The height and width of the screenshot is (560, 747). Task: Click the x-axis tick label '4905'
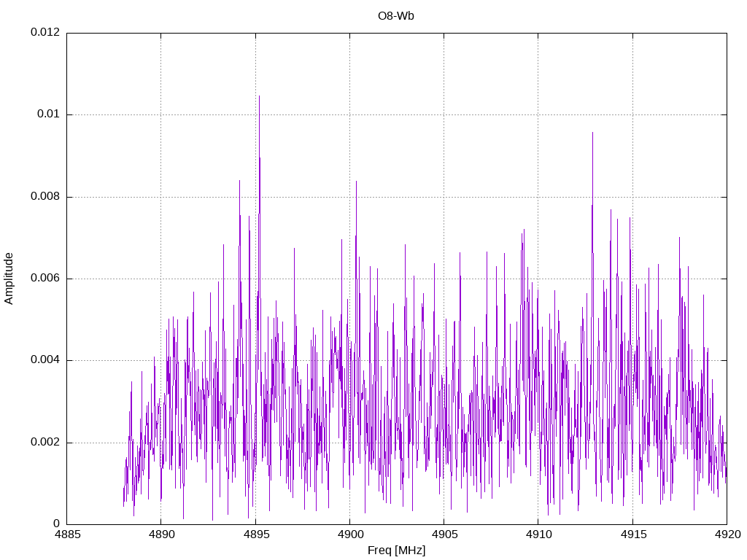point(444,534)
